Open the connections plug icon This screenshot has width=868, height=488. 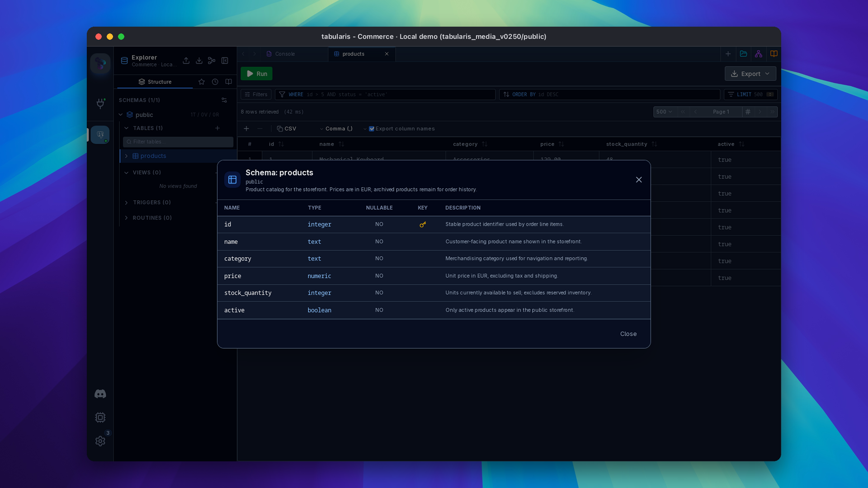[100, 103]
